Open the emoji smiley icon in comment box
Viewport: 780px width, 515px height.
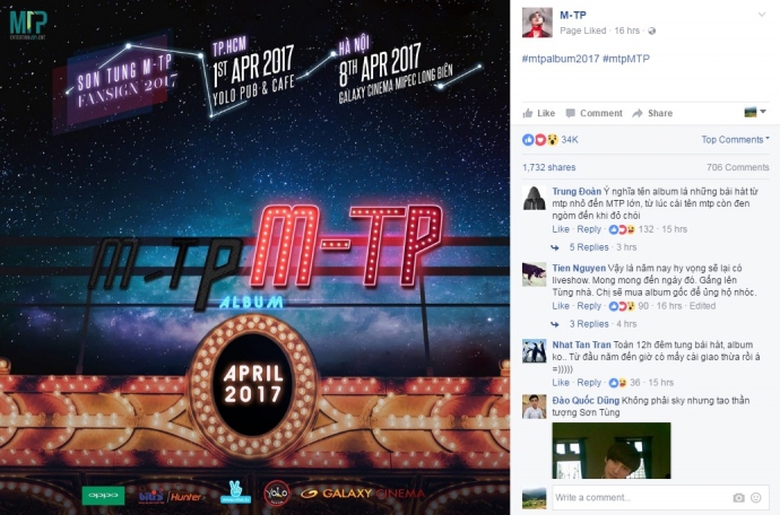pos(756,497)
